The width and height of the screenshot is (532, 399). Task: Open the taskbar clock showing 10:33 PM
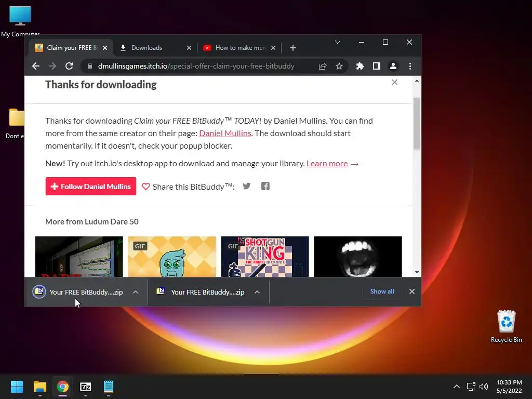coord(509,387)
